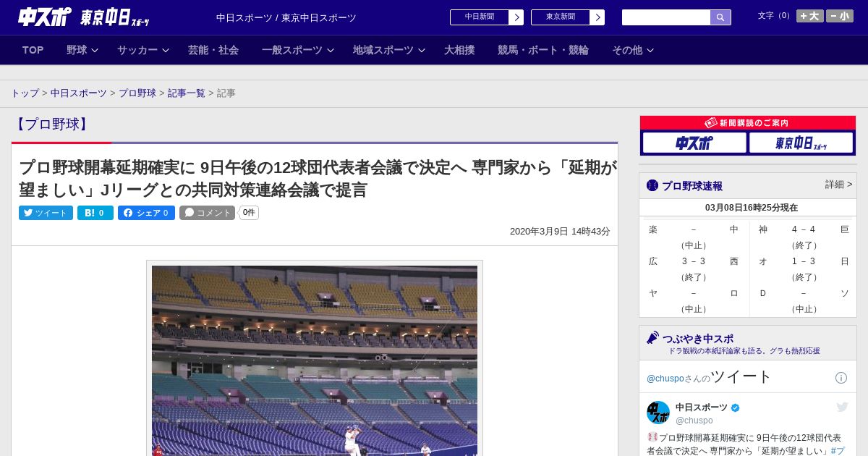This screenshot has height=456, width=868.
Task: Click the 0件 comment count
Action: click(249, 213)
